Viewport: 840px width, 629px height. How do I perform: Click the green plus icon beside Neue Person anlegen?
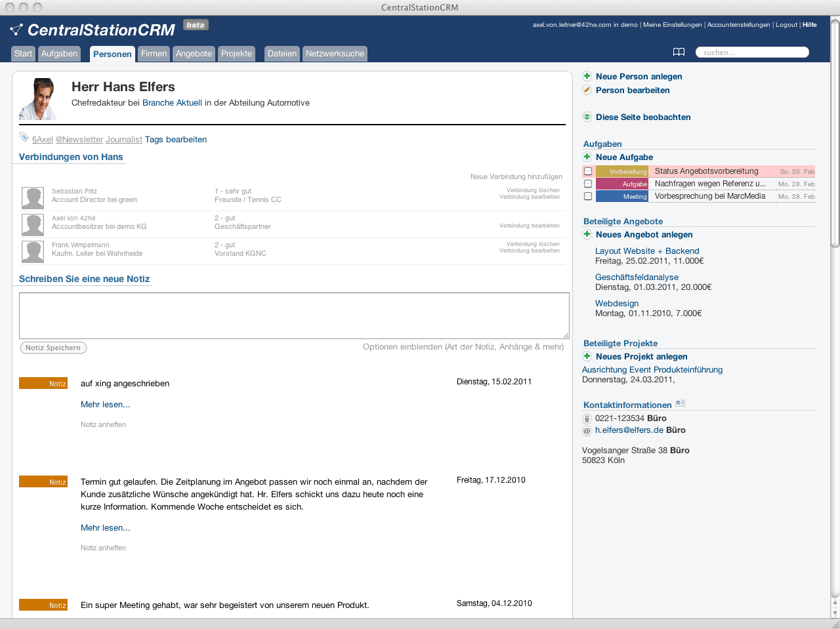587,76
